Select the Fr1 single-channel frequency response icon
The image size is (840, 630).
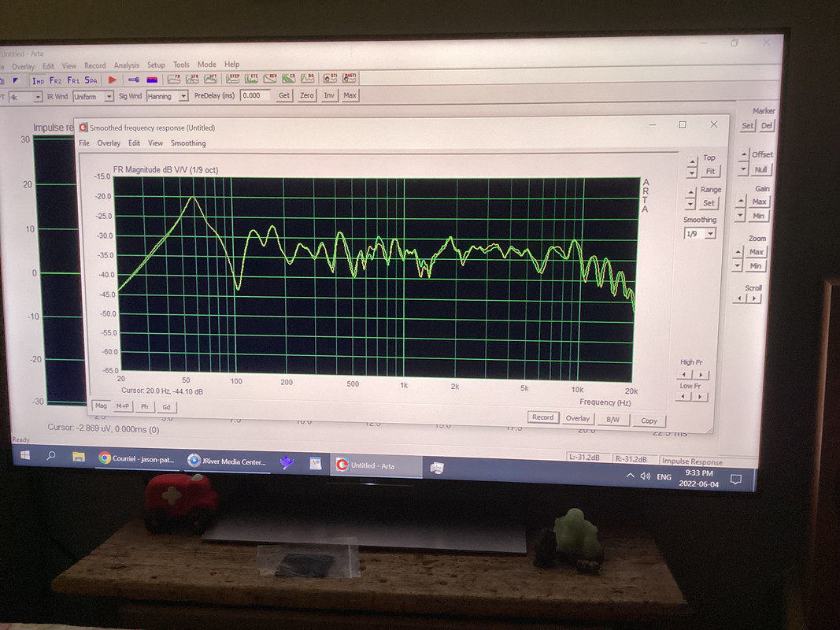(73, 80)
